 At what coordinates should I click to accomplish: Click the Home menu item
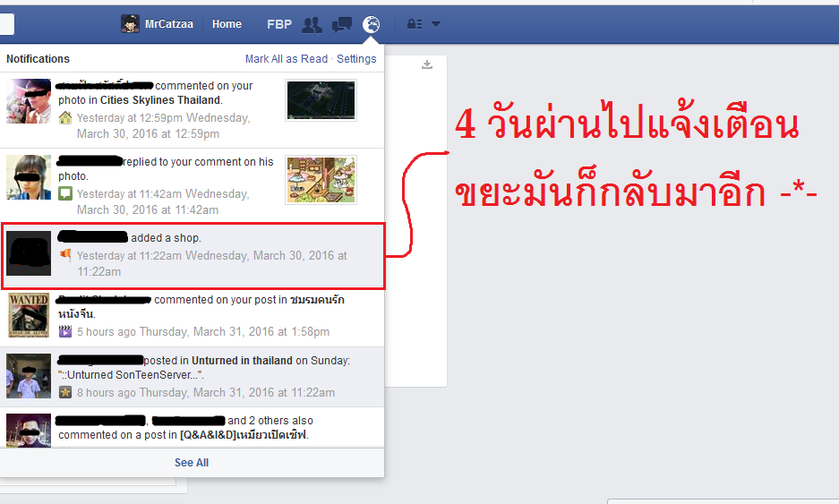(x=227, y=24)
